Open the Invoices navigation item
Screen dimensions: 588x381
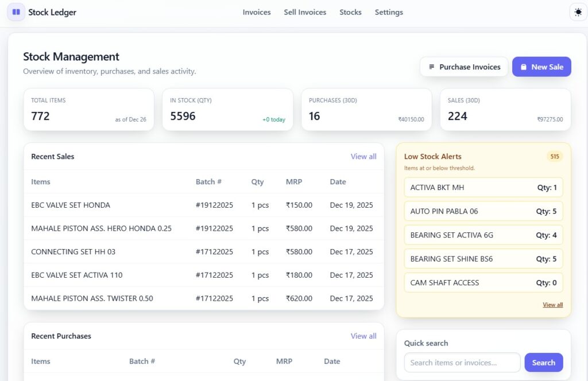pyautogui.click(x=256, y=12)
